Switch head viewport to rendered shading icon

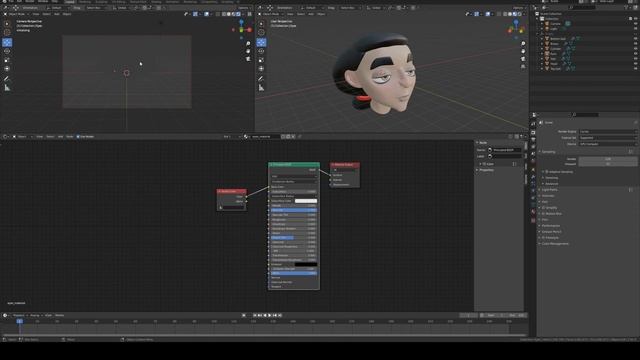[519, 14]
